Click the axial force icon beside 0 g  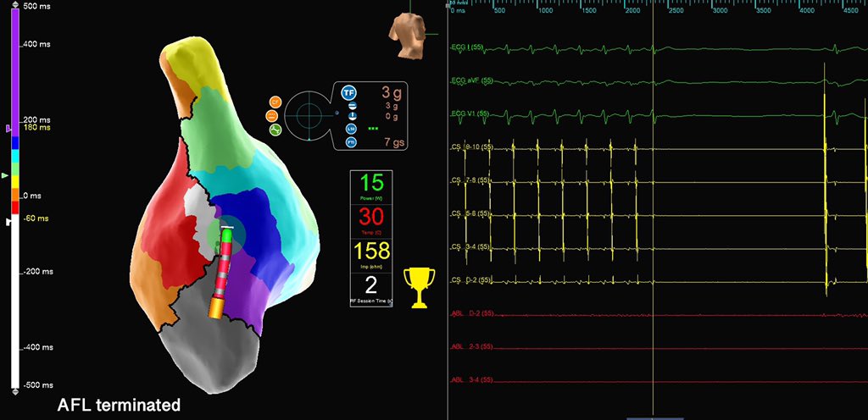(x=351, y=116)
